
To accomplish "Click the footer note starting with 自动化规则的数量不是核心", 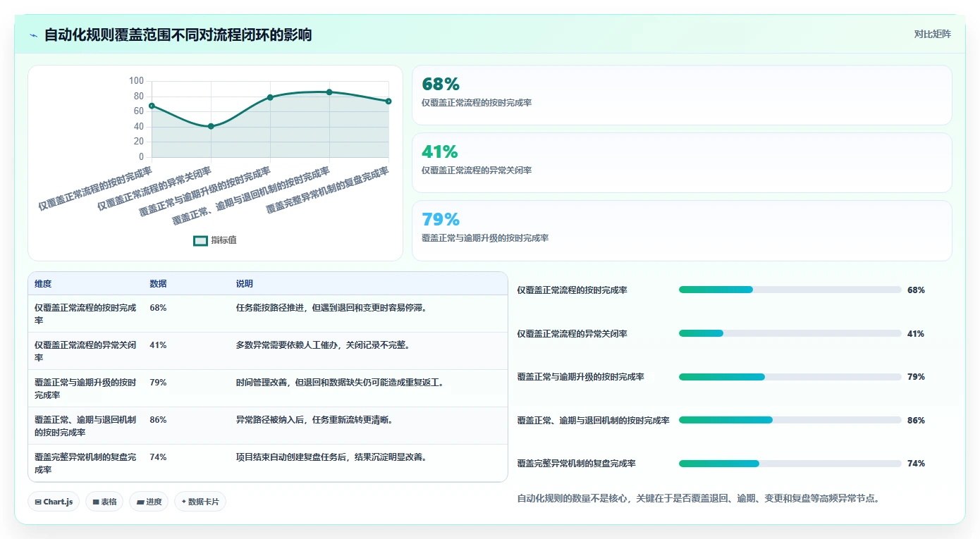I will click(698, 499).
